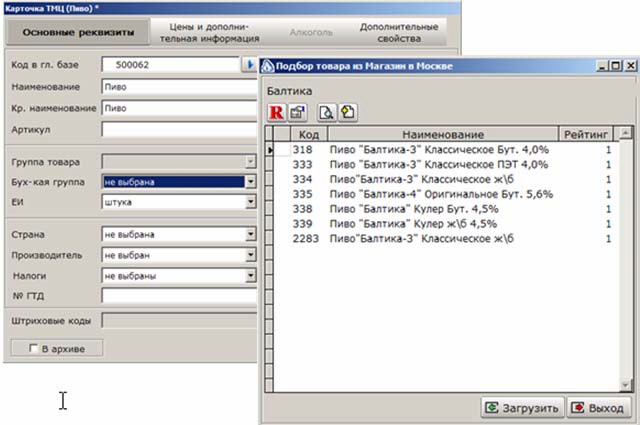Sort by the Код column header
This screenshot has height=425, width=640.
309,134
